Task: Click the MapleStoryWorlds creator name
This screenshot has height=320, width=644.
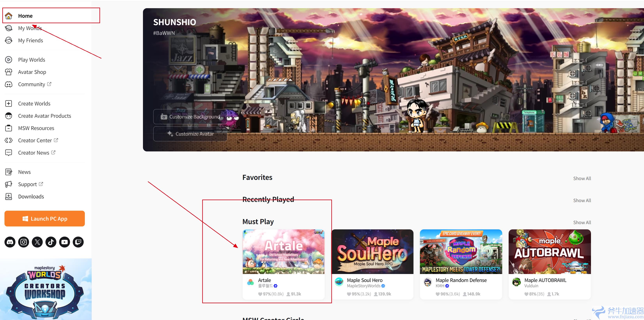Action: pyautogui.click(x=364, y=286)
